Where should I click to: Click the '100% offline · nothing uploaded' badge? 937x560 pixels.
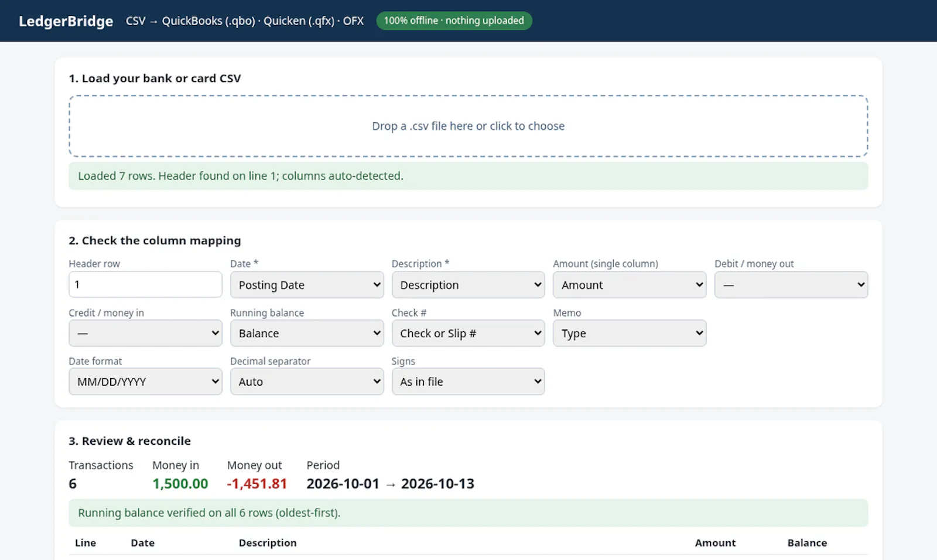click(454, 20)
